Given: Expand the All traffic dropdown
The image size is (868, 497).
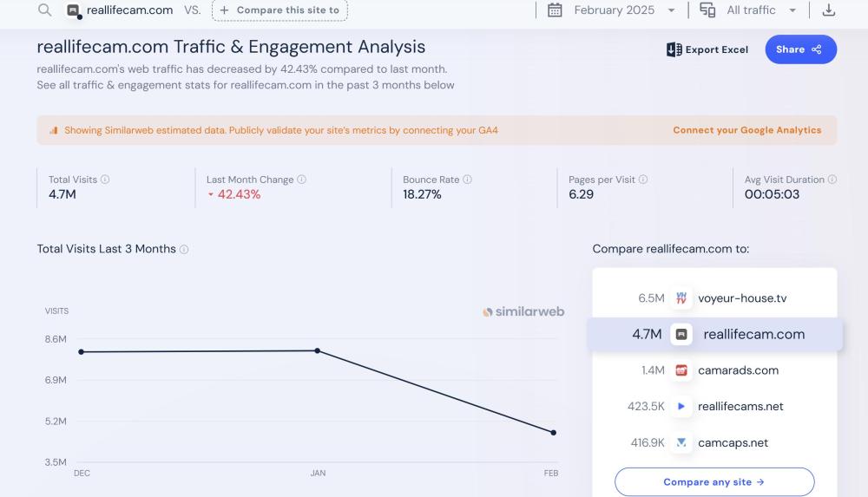Looking at the screenshot, I should point(761,10).
